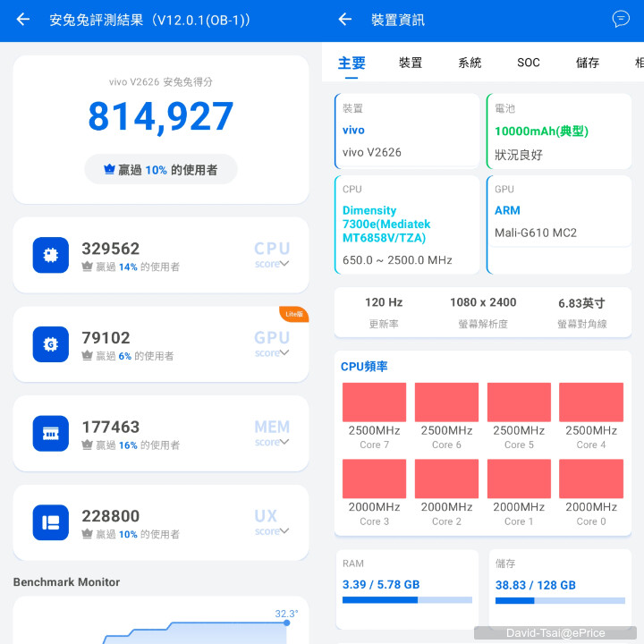This screenshot has height=644, width=644.
Task: Tap the UX score value 228800
Action: pos(111,516)
